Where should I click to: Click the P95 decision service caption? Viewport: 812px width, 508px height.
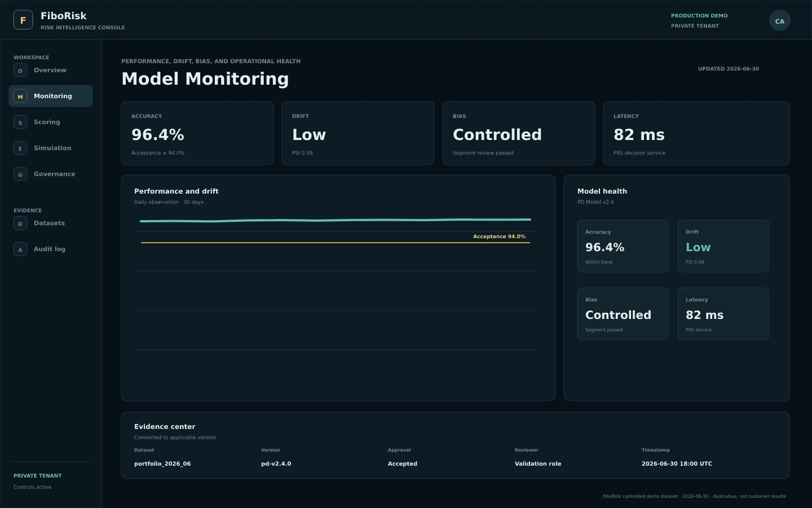tap(639, 153)
